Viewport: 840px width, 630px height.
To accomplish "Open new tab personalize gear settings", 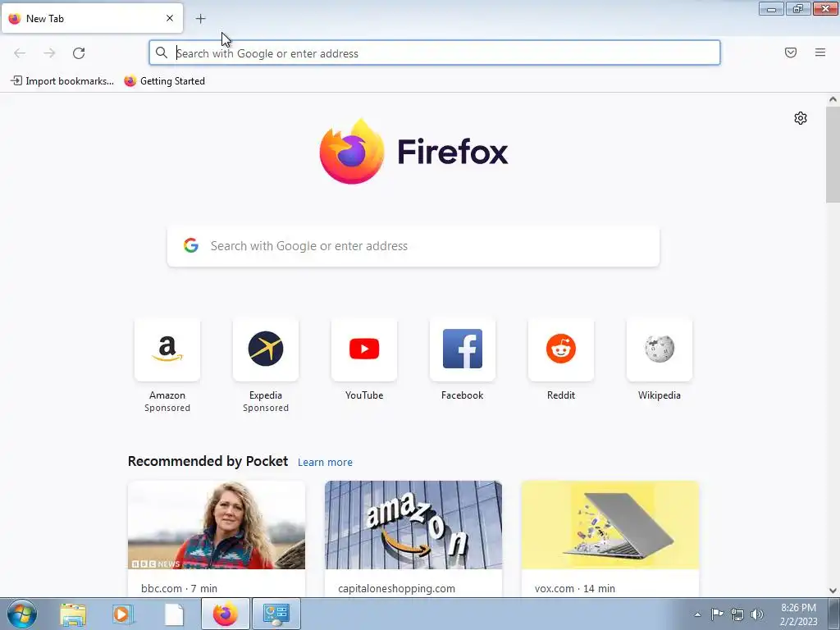I will point(801,118).
